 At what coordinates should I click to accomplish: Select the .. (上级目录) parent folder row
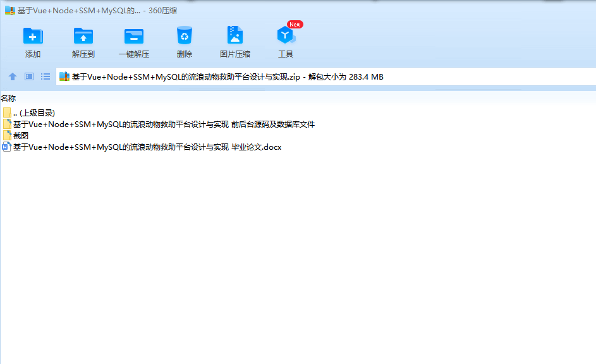point(29,113)
